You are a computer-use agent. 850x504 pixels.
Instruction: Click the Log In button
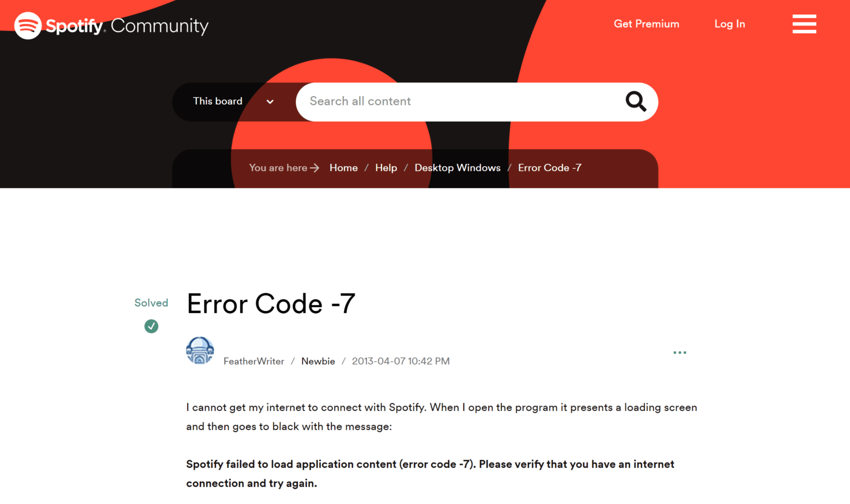729,24
